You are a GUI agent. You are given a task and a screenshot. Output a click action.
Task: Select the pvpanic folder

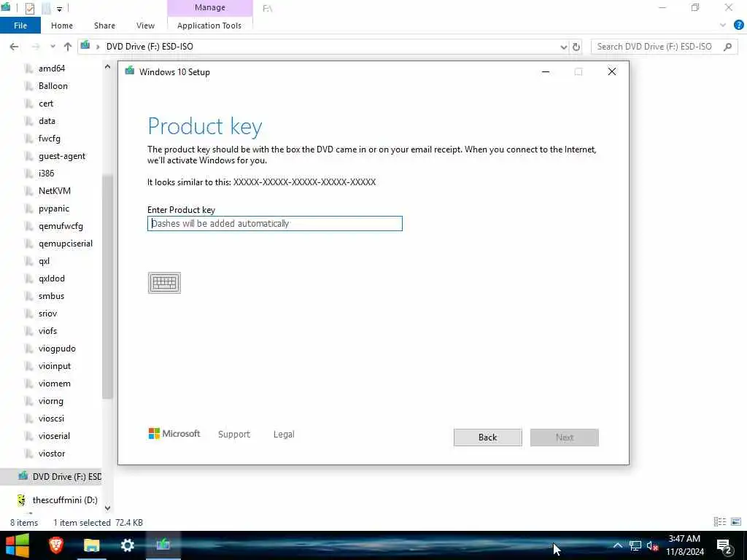point(54,209)
